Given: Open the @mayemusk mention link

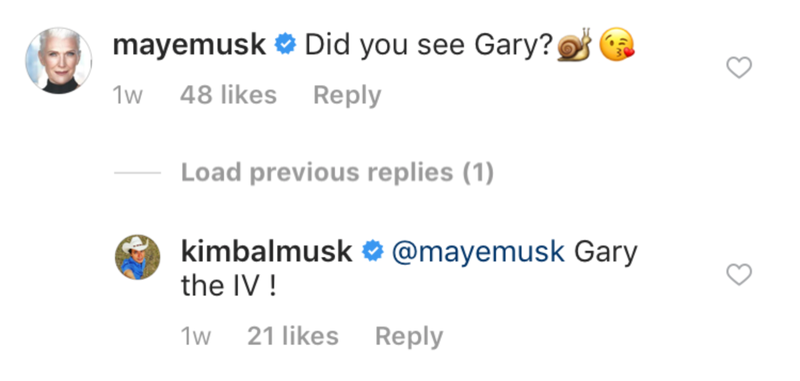Looking at the screenshot, I should coord(478,252).
